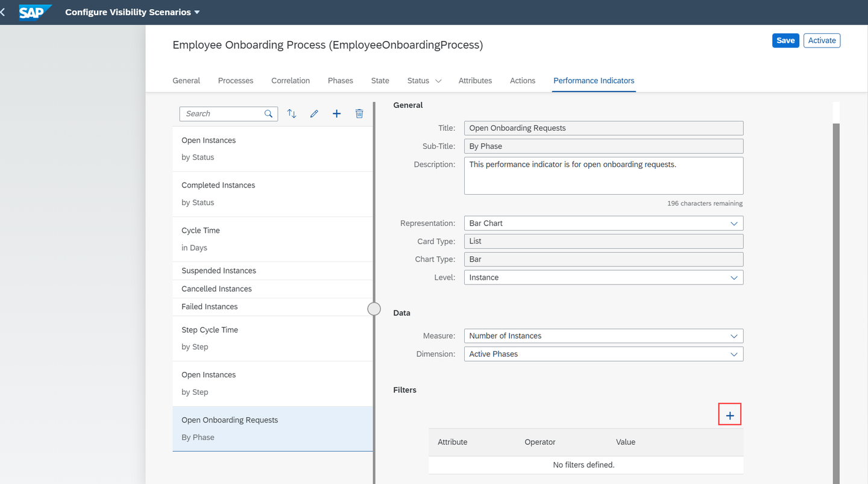This screenshot has width=868, height=484.
Task: Click the pencil edit icon
Action: [314, 114]
